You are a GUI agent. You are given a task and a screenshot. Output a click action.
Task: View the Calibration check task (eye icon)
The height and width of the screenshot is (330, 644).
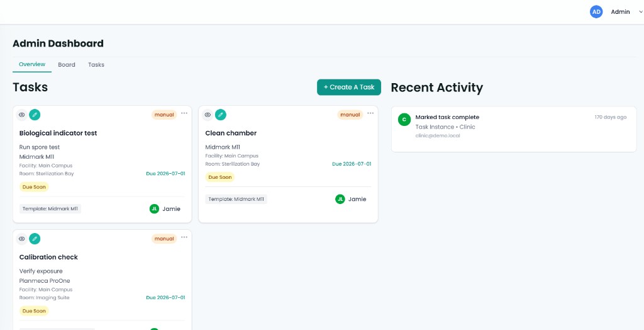[22, 239]
